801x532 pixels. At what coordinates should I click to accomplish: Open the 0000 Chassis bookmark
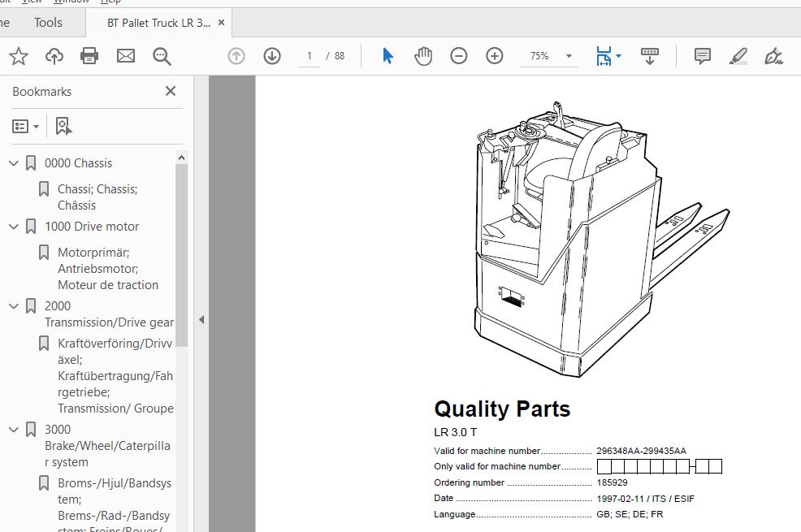click(78, 163)
